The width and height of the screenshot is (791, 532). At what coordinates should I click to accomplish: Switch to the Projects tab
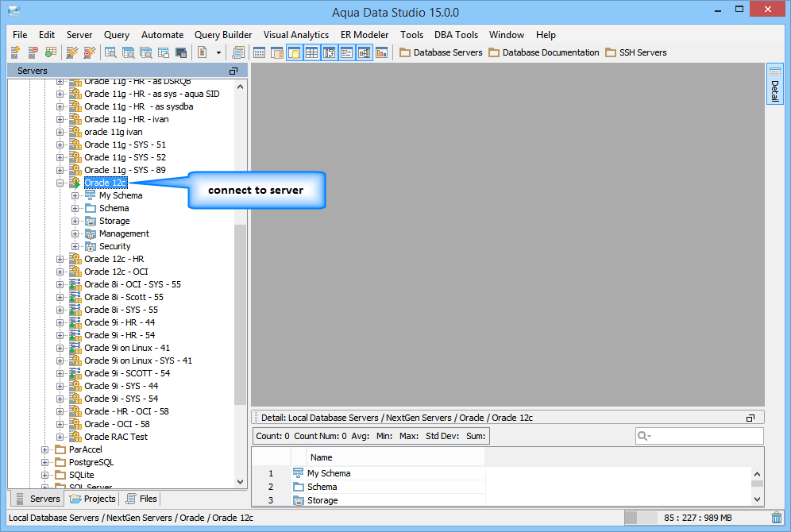pyautogui.click(x=93, y=499)
